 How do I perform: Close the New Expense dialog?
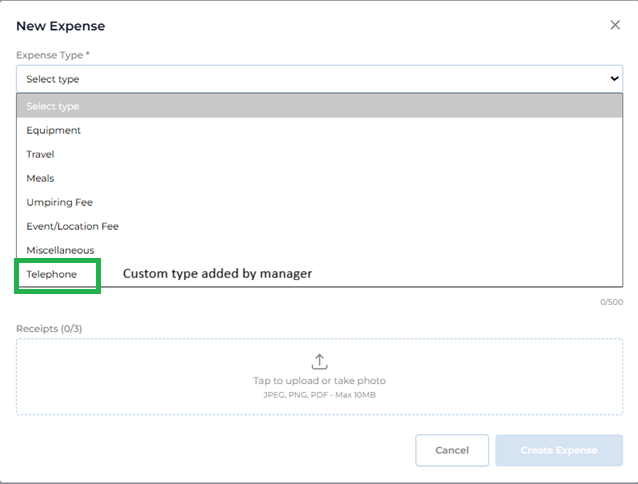[615, 25]
